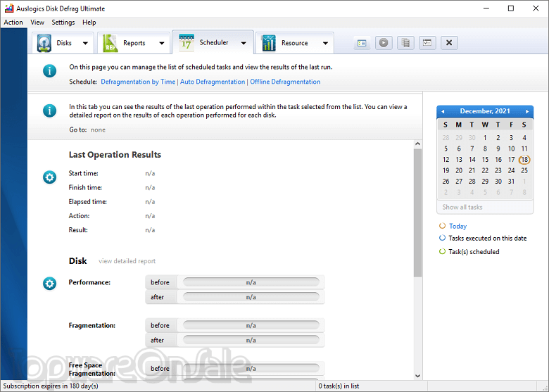Click the results pane vertical scrollbar thumb
Viewport: 549px width, 392px height.
(417, 213)
